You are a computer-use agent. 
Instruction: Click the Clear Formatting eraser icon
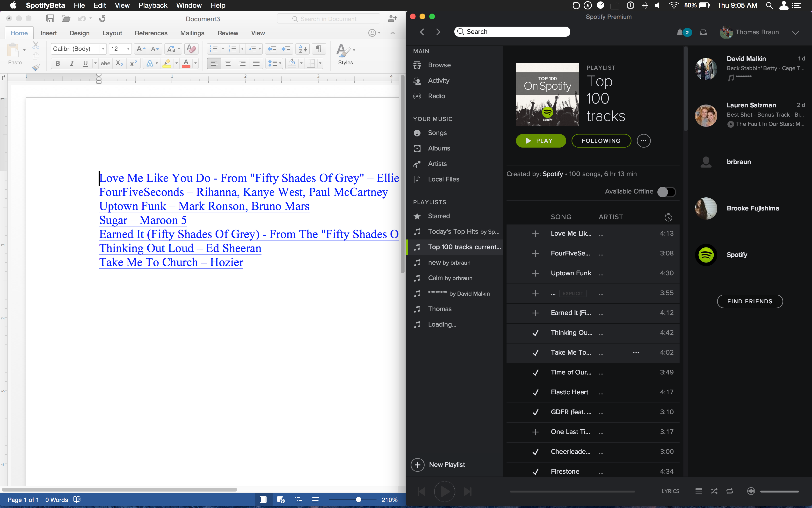point(191,49)
